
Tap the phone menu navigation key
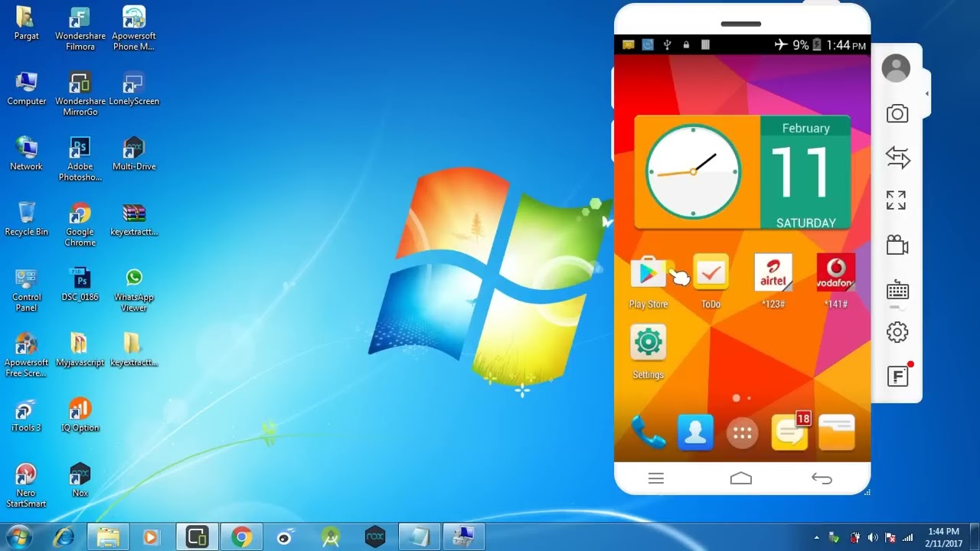click(655, 478)
